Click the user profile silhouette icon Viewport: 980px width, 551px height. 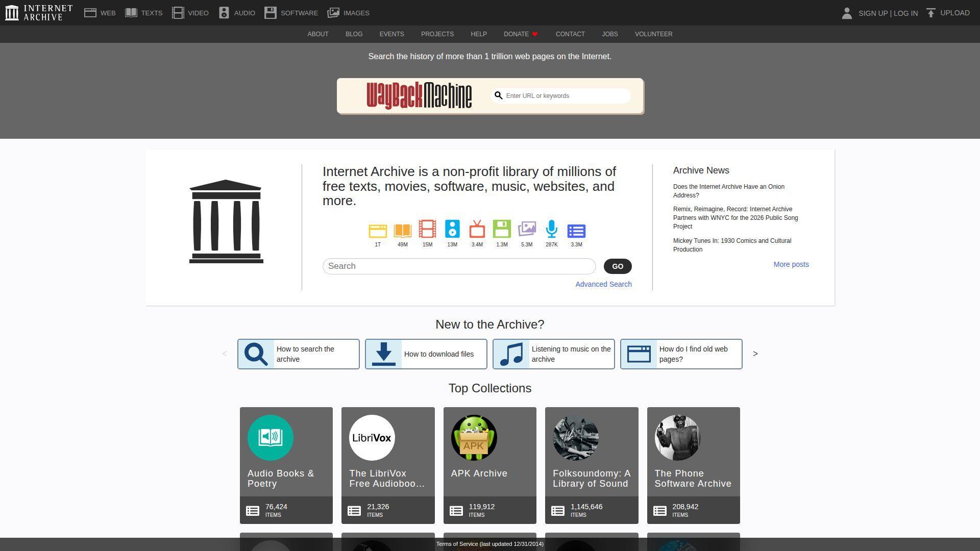click(x=847, y=13)
